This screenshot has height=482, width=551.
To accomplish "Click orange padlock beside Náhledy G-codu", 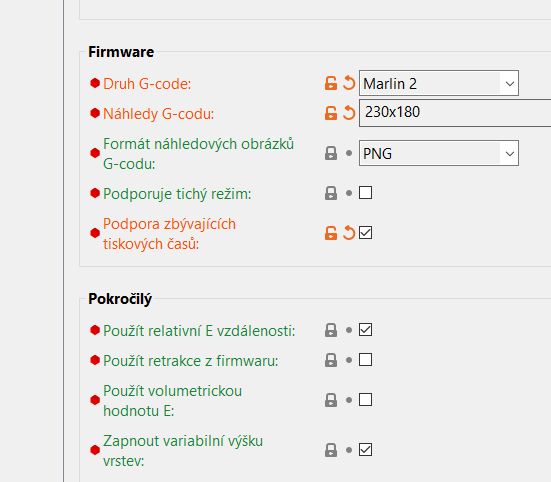I will pyautogui.click(x=331, y=113).
